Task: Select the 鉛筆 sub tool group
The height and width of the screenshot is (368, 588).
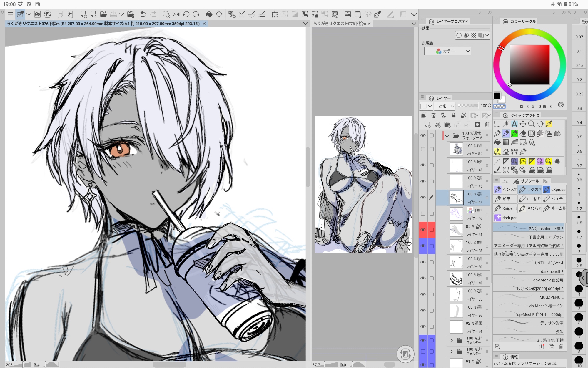Action: [x=505, y=199]
